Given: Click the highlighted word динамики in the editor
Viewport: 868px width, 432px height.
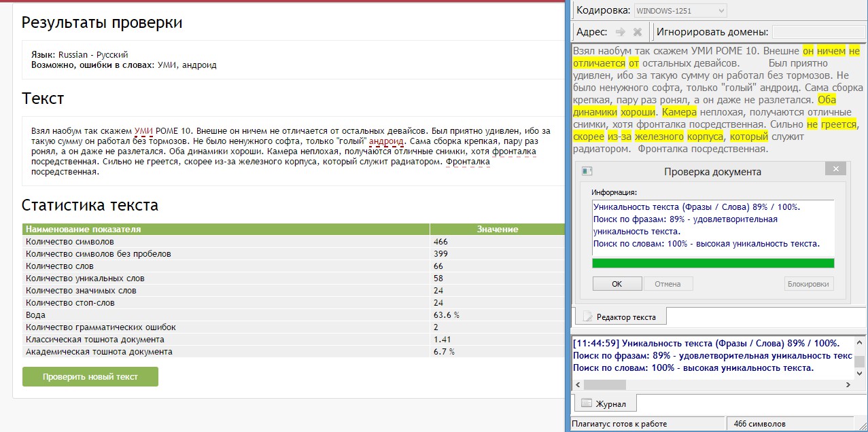Looking at the screenshot, I should click(x=595, y=112).
